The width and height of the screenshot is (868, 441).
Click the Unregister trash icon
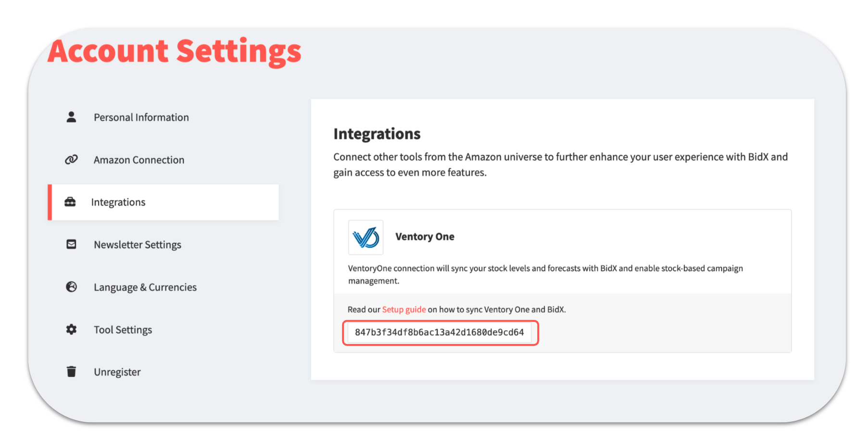click(x=71, y=372)
